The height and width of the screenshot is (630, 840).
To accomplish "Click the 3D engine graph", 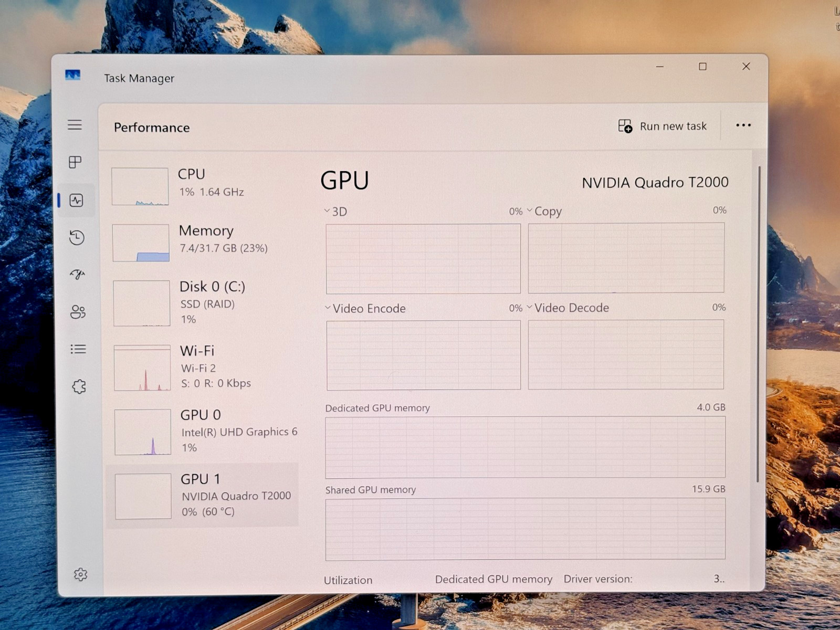I will coord(423,259).
